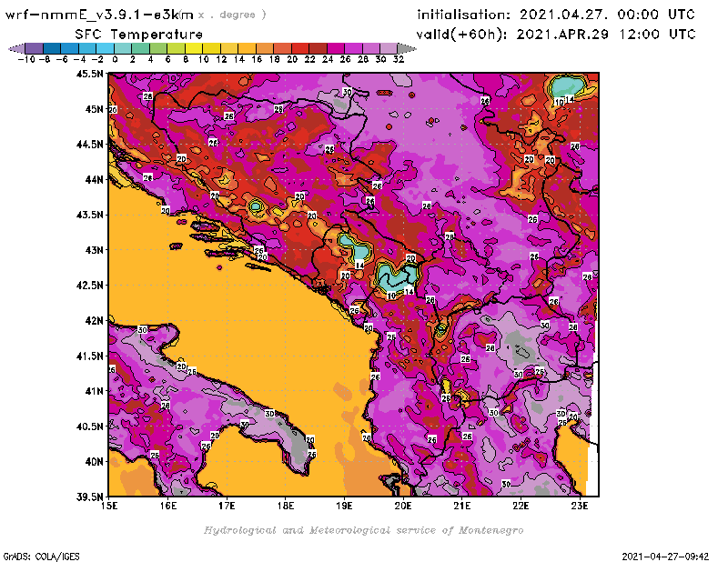Image resolution: width=728 pixels, height=562 pixels.
Task: Click the legend swatch between 28 and 30
Action: (x=371, y=48)
